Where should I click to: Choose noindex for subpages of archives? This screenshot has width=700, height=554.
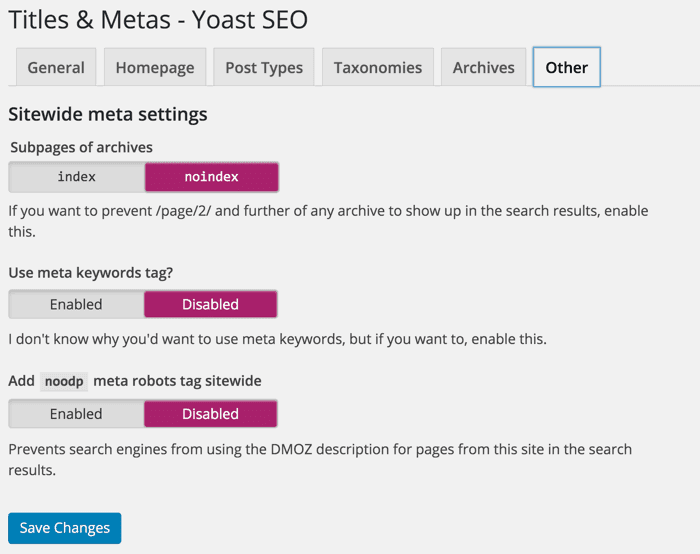(211, 177)
